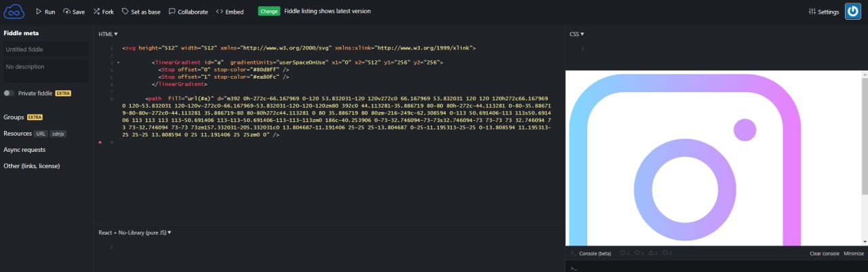Image resolution: width=868 pixels, height=272 pixels.
Task: Click the closing </linearGradient> line
Action: pos(179,84)
